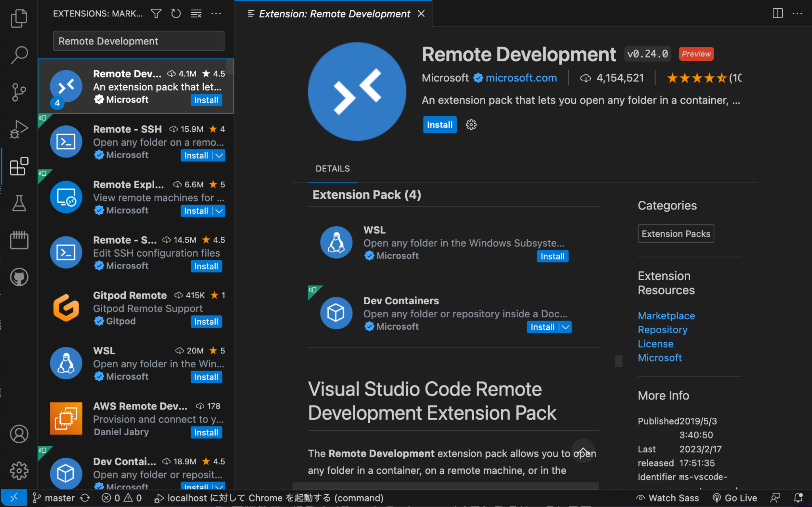Screen dimensions: 812x507
Task: Open the Search view icon
Action: tap(18, 55)
